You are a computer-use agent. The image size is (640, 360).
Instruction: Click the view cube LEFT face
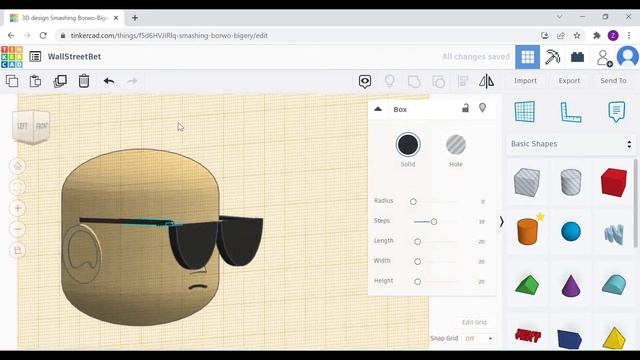tap(22, 126)
